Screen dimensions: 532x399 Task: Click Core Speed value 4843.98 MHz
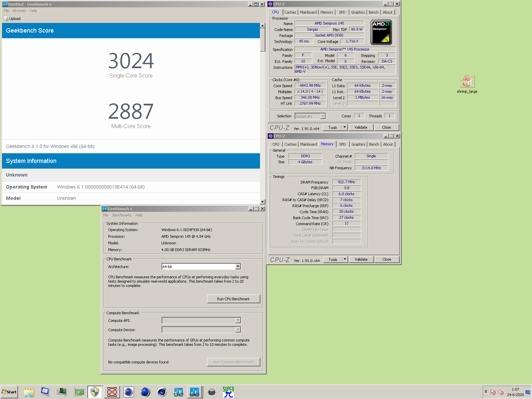310,85
